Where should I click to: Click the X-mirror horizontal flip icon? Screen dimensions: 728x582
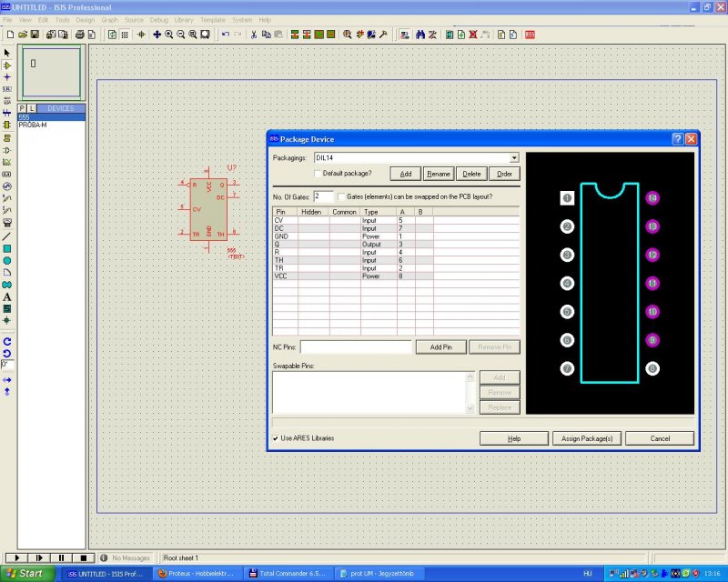(7, 379)
